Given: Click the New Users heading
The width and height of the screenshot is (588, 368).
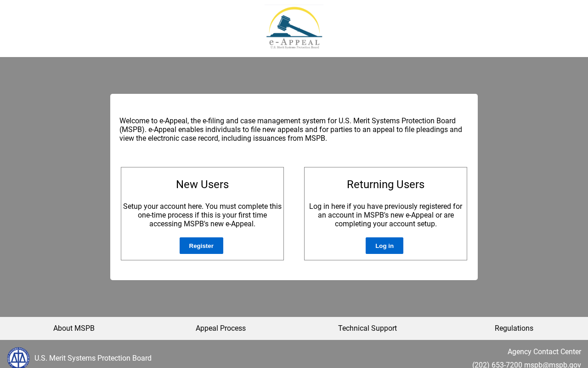Looking at the screenshot, I should tap(202, 184).
